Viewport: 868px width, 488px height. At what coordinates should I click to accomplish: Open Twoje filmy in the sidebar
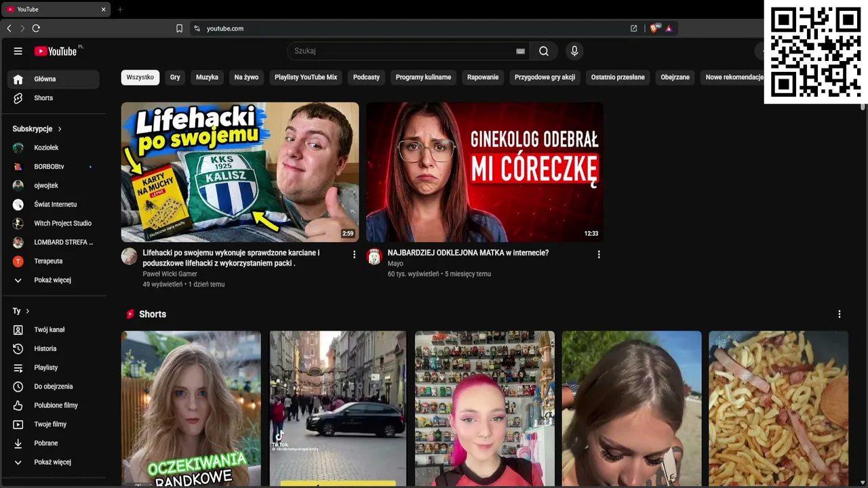54,425
